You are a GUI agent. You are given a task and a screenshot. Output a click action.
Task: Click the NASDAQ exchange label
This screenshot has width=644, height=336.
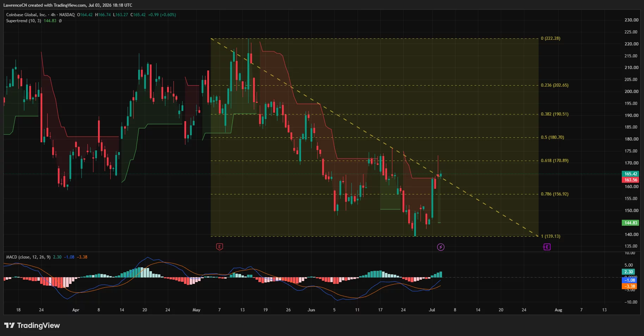pos(67,15)
